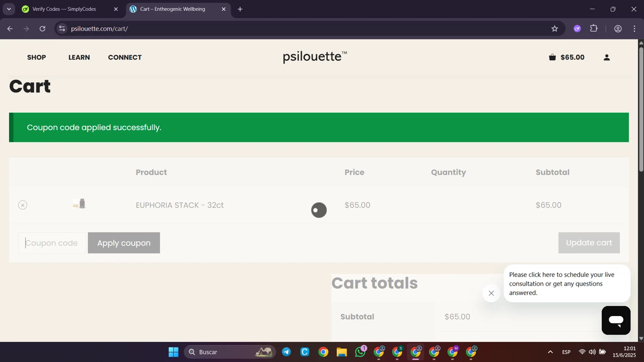Click the Update cart button
Screen dimensions: 644x362
pos(589,243)
